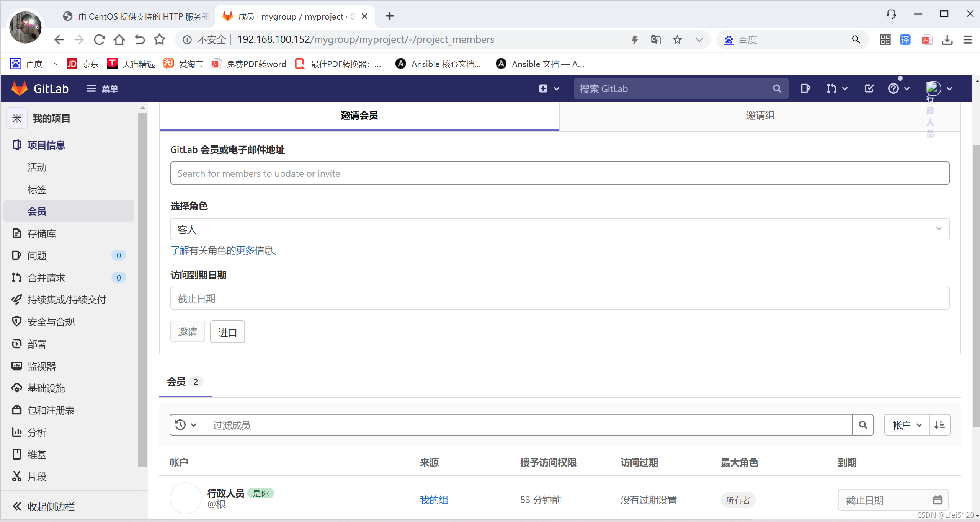Image resolution: width=980 pixels, height=522 pixels.
Task: Open the 安全与合规 shield sidebar item
Action: pos(51,322)
